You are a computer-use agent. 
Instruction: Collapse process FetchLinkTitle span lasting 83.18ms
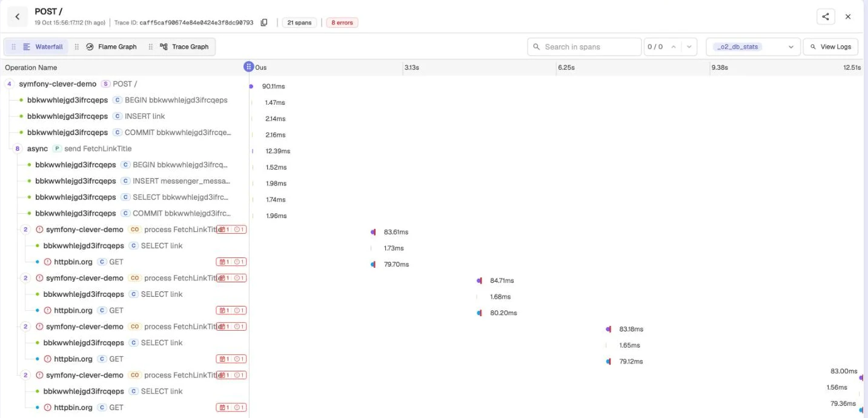pos(25,327)
